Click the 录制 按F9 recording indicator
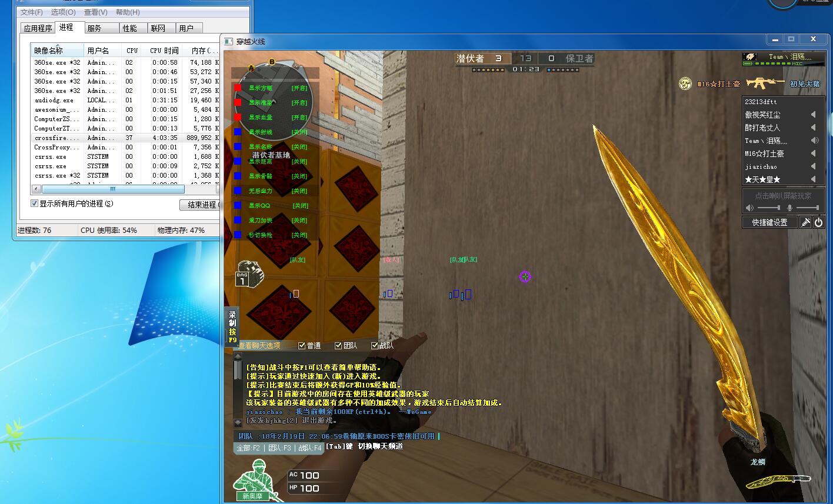The height and width of the screenshot is (504, 833). click(x=232, y=327)
